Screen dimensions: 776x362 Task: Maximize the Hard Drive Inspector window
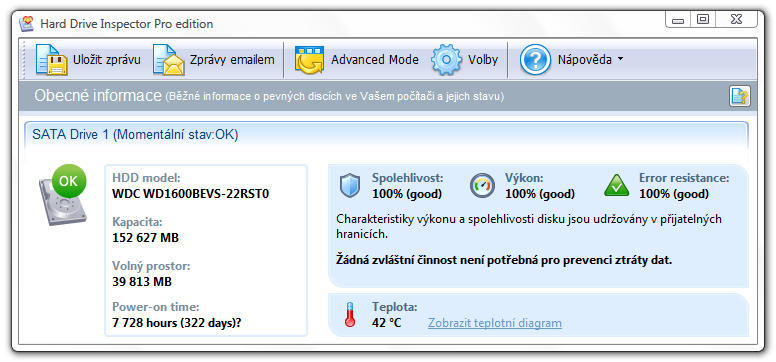703,19
